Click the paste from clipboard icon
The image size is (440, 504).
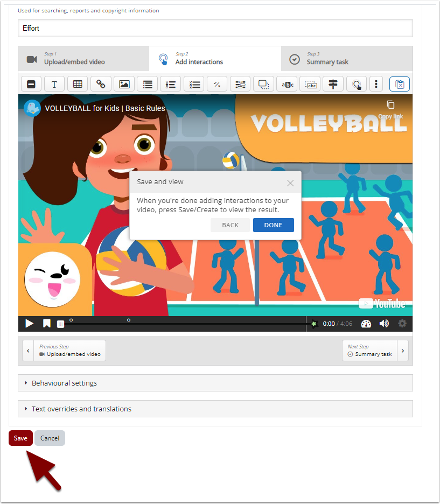coord(399,84)
